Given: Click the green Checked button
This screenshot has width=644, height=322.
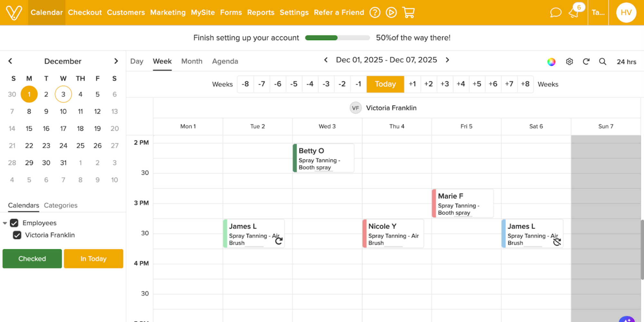Looking at the screenshot, I should (x=32, y=259).
